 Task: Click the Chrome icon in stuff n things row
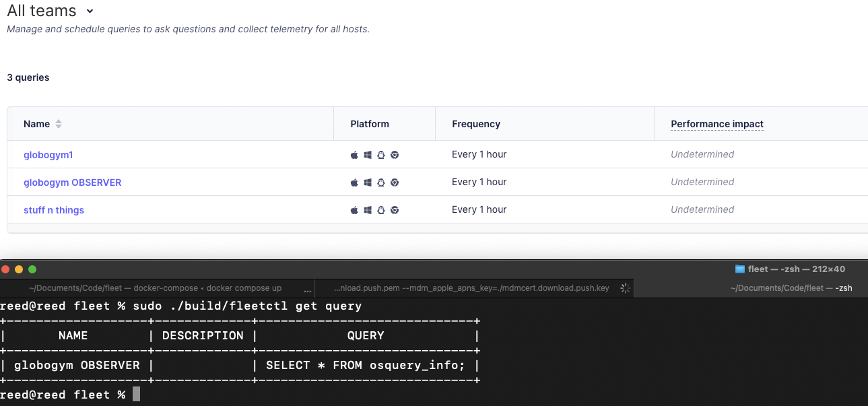[x=395, y=210]
